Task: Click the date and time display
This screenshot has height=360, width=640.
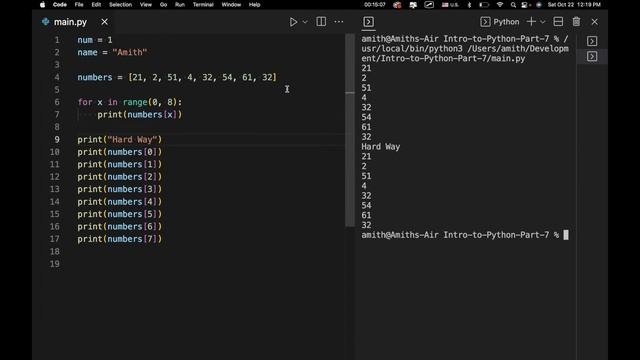Action: 574,4
